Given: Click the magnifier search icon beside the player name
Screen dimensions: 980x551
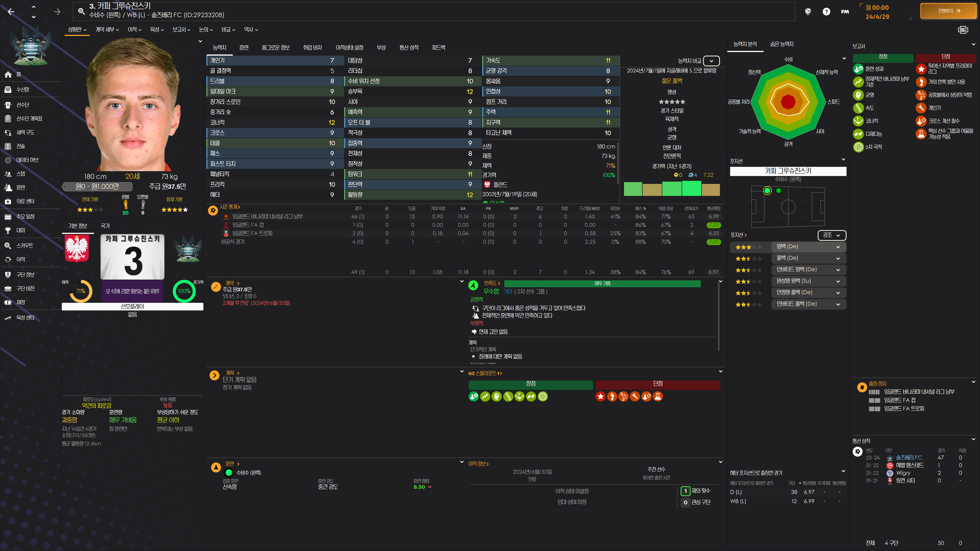Looking at the screenshot, I should [x=81, y=11].
